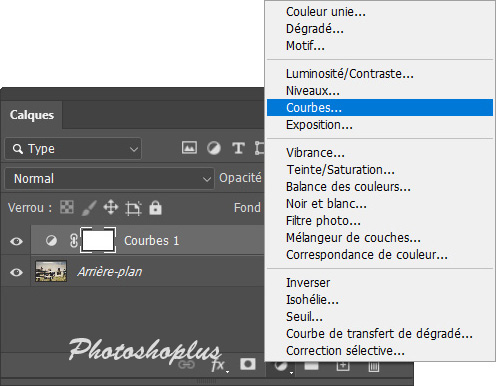Lock all with the padlock icon

[155, 208]
